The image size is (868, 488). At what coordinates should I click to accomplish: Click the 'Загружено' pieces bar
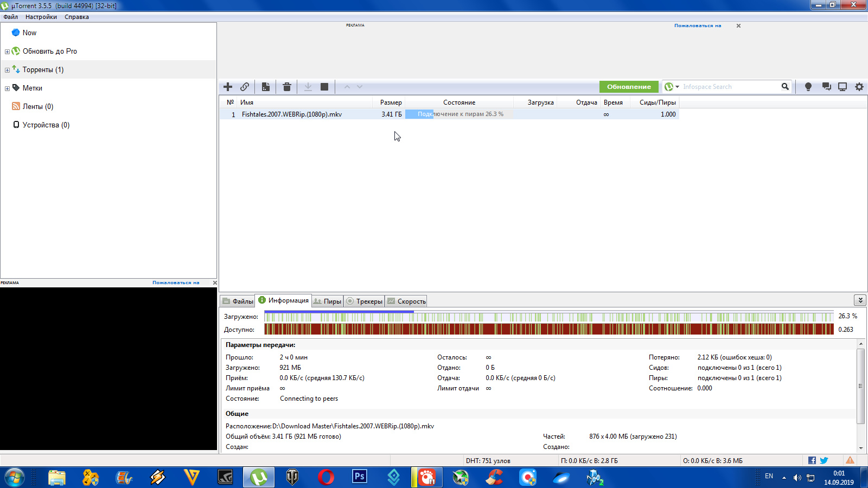coord(549,317)
